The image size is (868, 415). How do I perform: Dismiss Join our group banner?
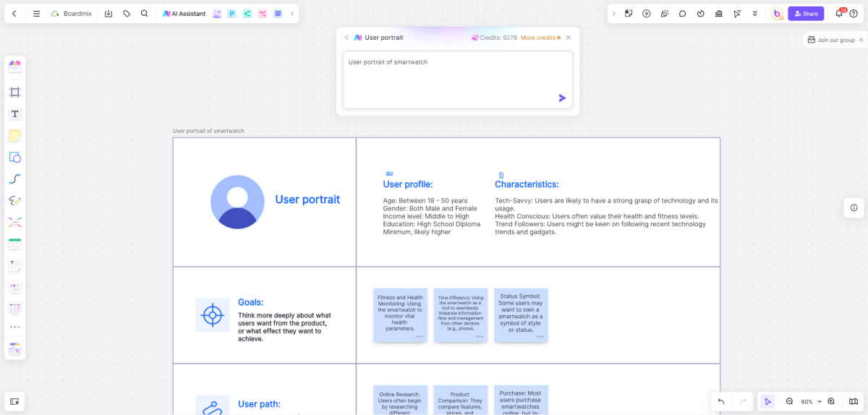pos(862,40)
